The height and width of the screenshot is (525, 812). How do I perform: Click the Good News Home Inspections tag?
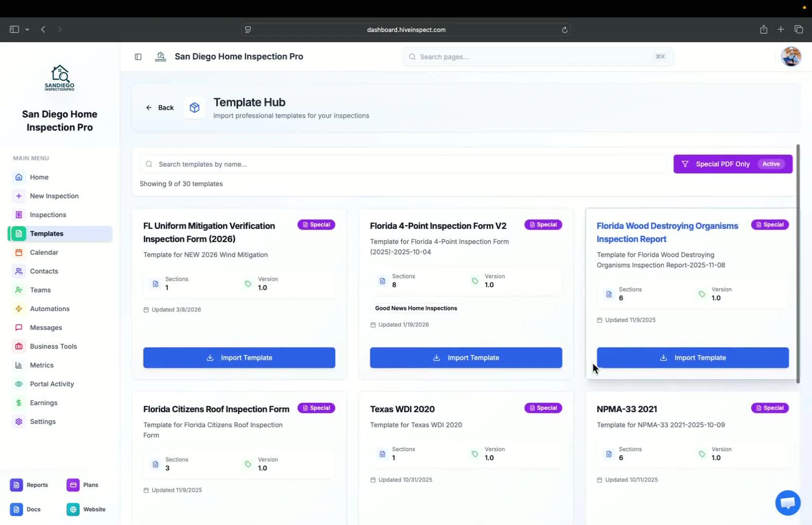pos(416,308)
